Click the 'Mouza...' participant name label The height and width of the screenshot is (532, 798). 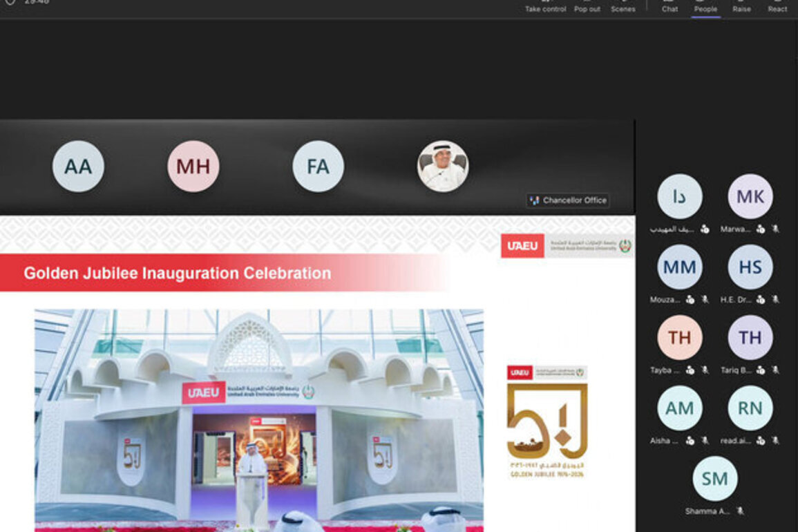[x=665, y=299]
